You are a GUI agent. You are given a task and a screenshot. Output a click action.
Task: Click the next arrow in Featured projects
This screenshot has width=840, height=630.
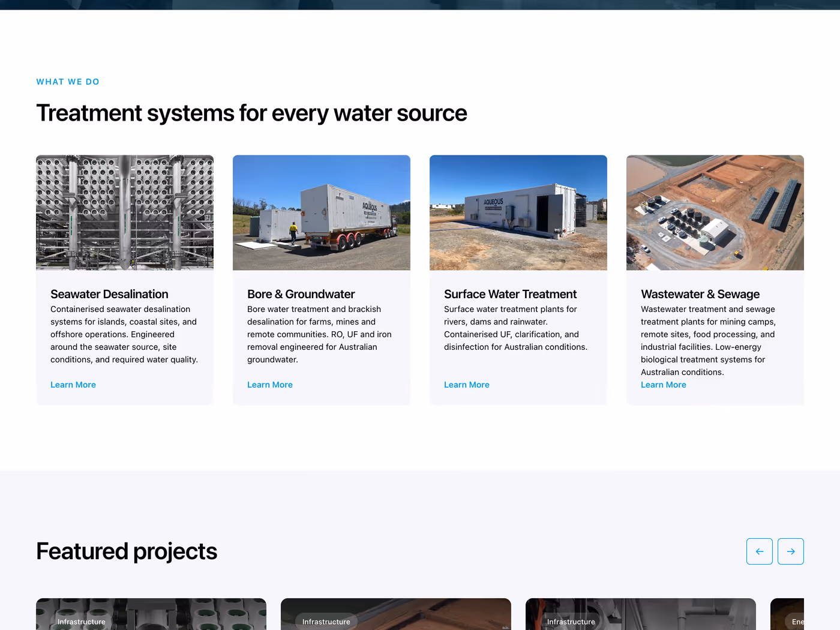[x=791, y=551]
